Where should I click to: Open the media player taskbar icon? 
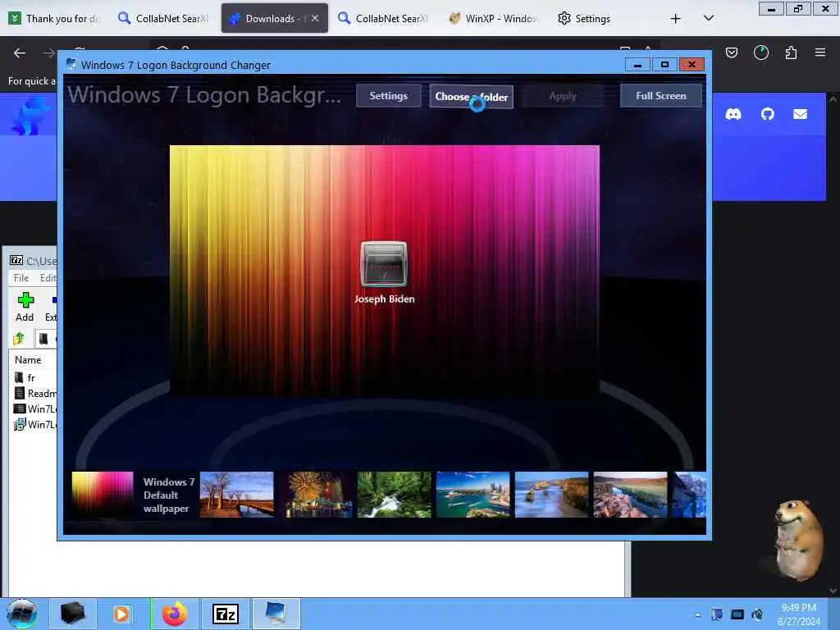pyautogui.click(x=121, y=614)
